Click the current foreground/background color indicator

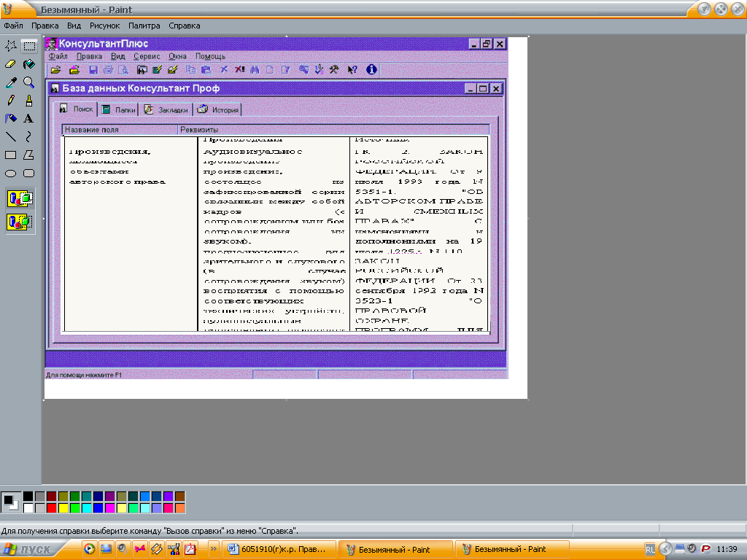pyautogui.click(x=10, y=502)
